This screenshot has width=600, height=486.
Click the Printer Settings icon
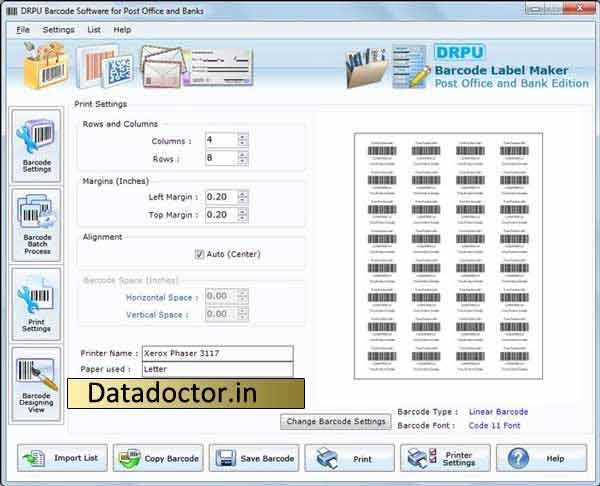(x=422, y=458)
